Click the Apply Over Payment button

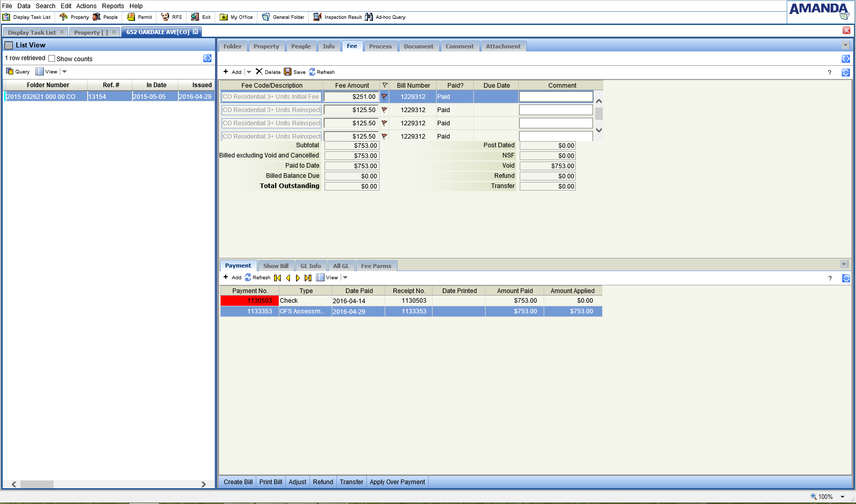[x=397, y=482]
